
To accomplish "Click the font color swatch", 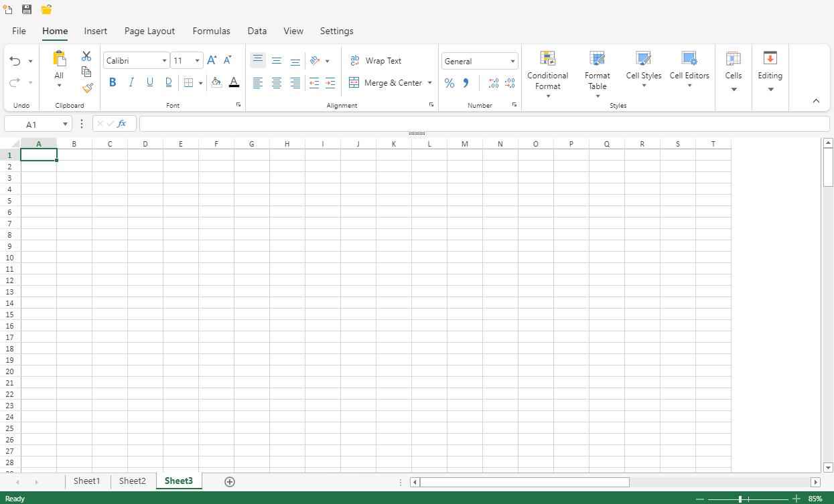I will coord(234,82).
